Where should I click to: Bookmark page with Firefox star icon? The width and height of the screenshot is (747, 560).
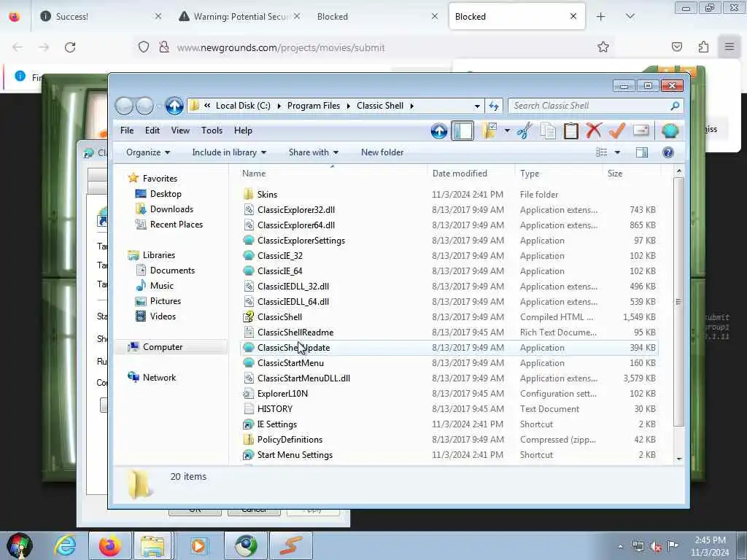click(603, 47)
